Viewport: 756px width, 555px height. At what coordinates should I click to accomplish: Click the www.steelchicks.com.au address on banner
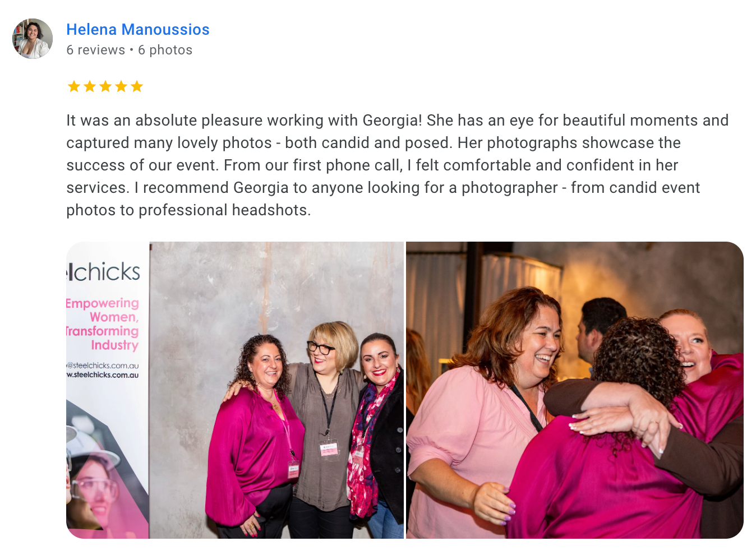click(103, 375)
